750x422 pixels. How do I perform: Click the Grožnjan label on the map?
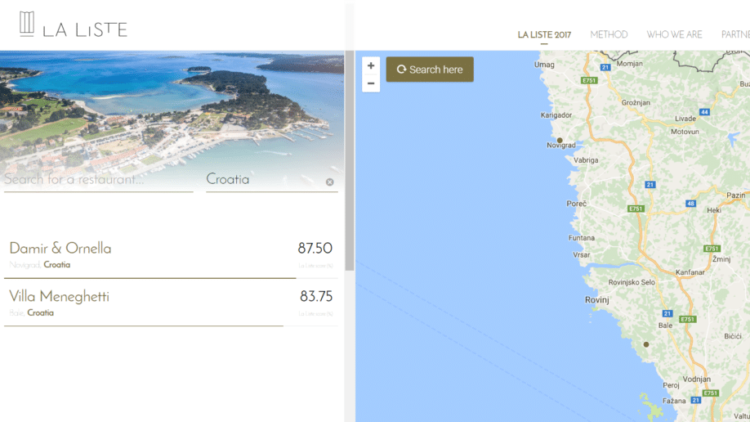tap(636, 103)
